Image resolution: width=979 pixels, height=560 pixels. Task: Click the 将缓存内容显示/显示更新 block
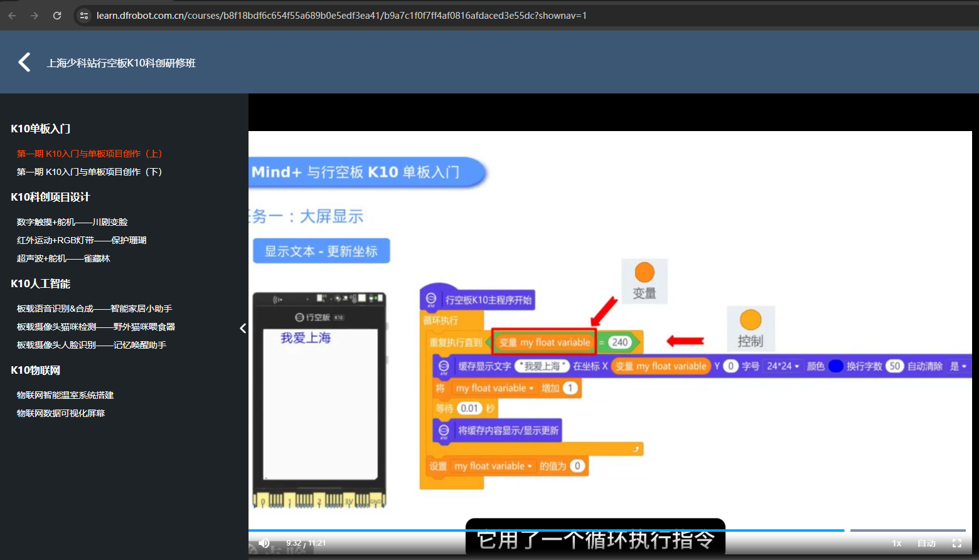click(498, 430)
